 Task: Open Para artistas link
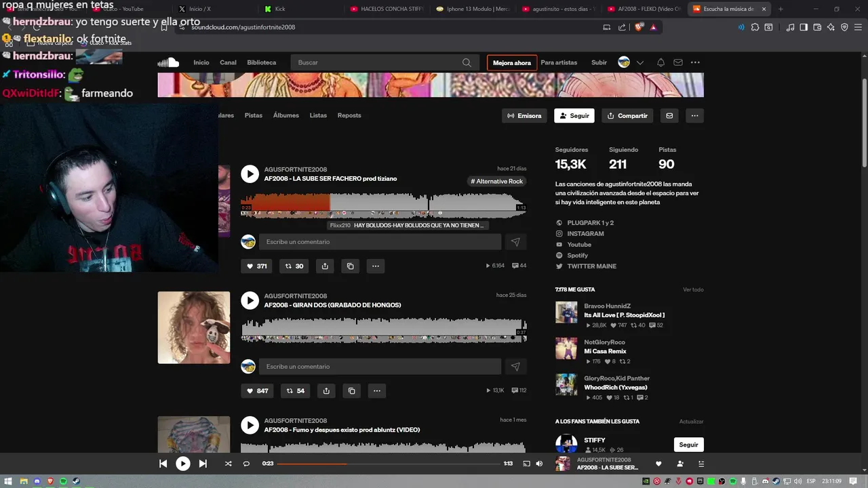pyautogui.click(x=559, y=62)
